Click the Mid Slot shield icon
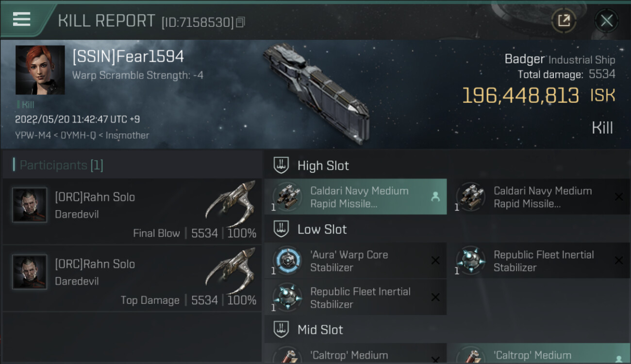 coord(282,330)
